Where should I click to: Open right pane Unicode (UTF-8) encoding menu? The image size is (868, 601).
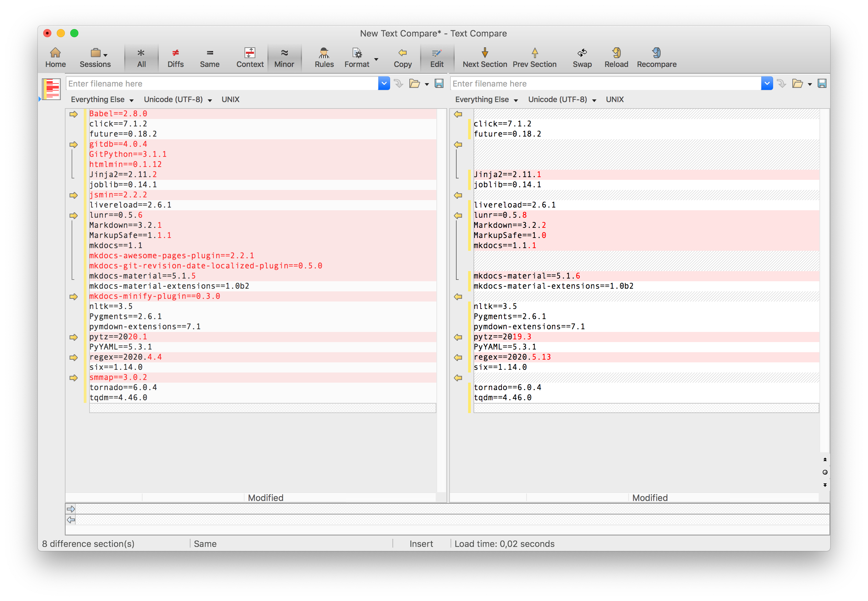click(x=562, y=99)
